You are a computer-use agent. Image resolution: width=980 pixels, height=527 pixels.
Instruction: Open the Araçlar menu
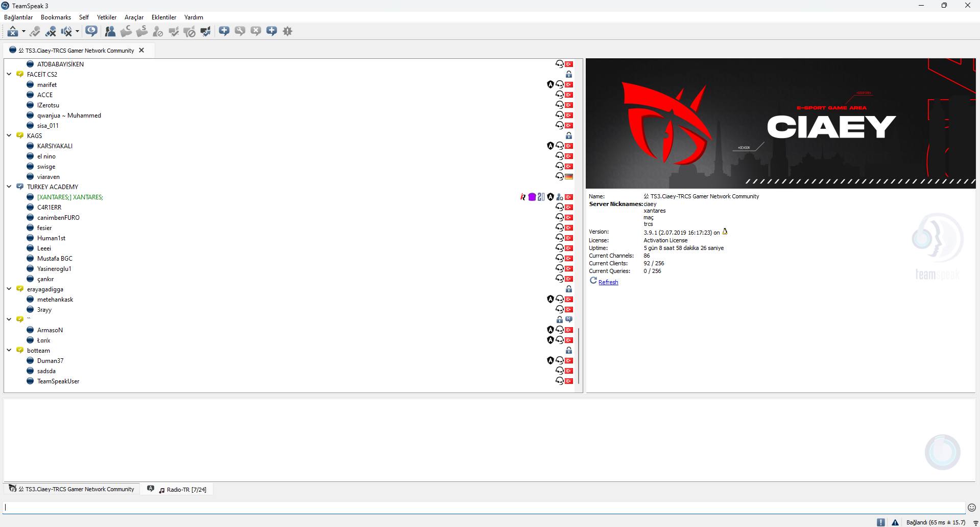point(134,17)
